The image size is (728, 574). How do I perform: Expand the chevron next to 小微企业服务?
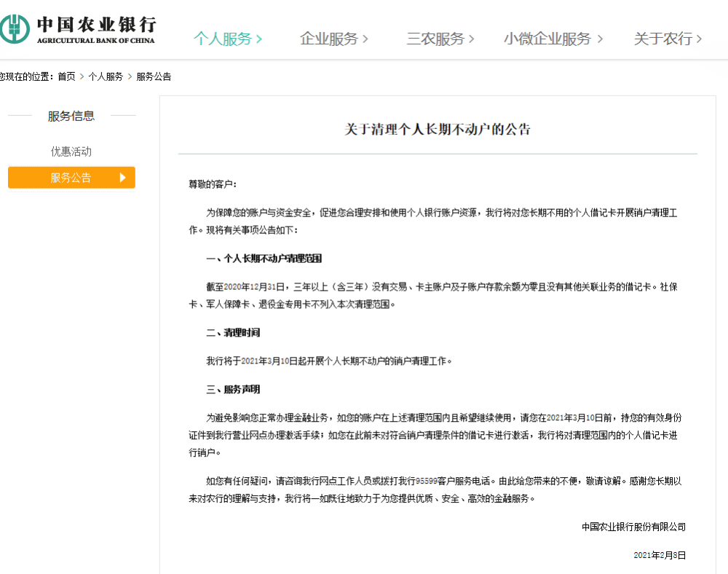click(x=600, y=39)
